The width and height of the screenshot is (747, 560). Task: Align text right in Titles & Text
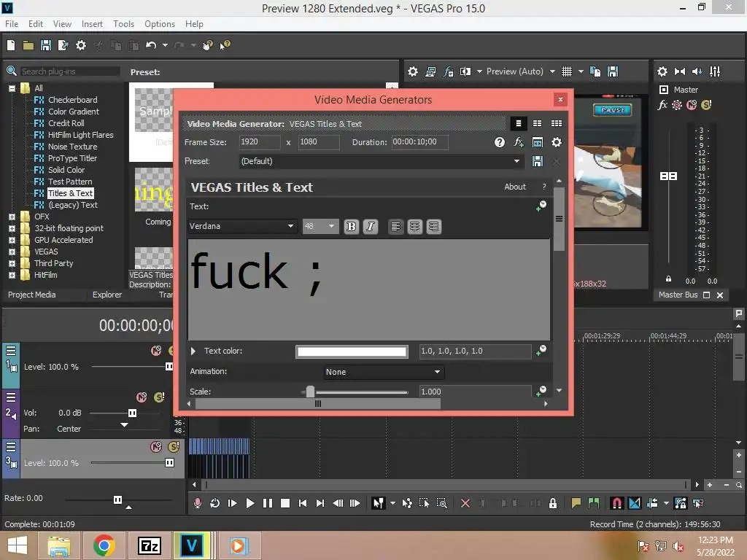coord(433,227)
